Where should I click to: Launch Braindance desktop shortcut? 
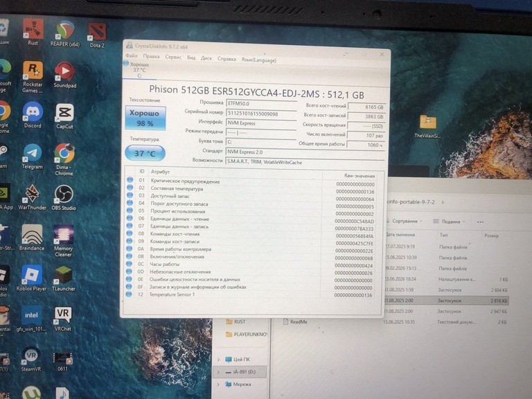pos(32,238)
